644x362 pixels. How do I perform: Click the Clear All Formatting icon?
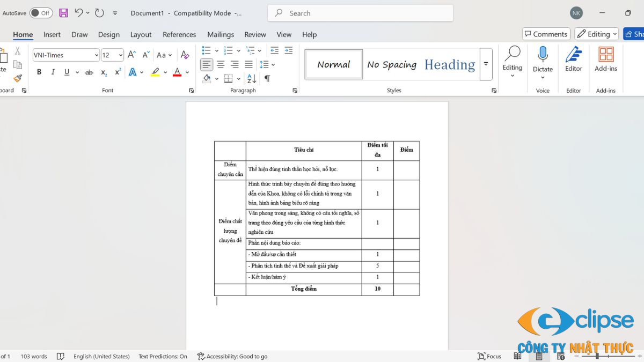(185, 55)
